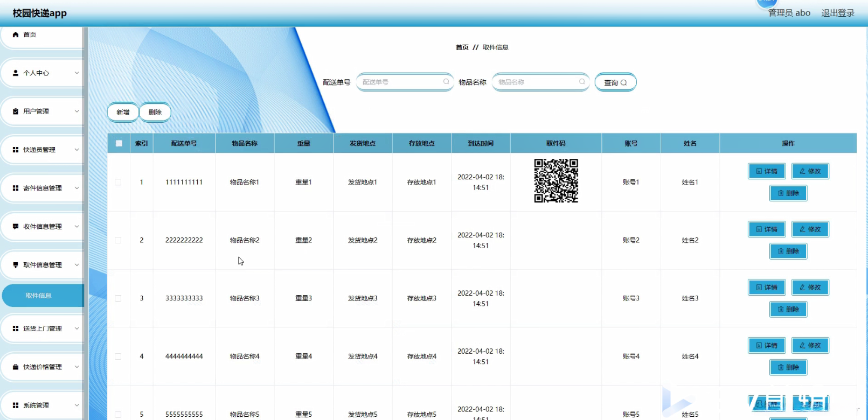The height and width of the screenshot is (420, 868).
Task: Open 详情 for row 账号3
Action: point(767,288)
